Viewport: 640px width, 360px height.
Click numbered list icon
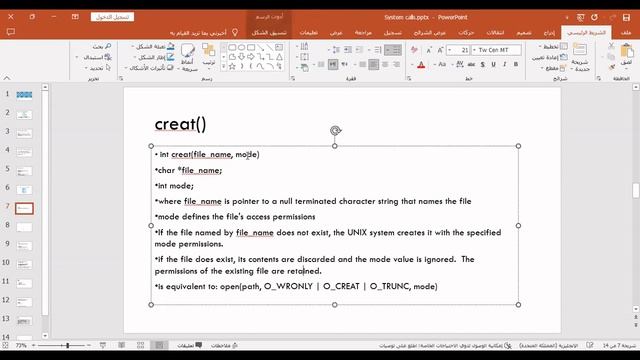pyautogui.click(x=378, y=50)
